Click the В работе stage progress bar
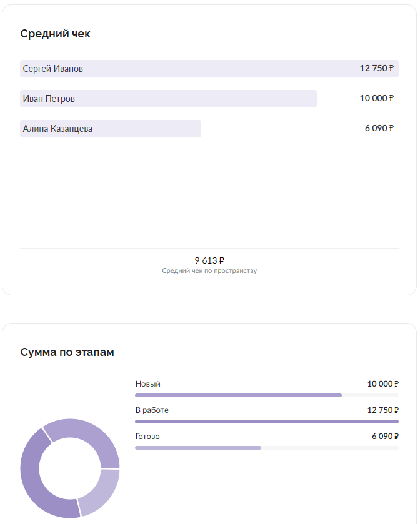 click(267, 422)
